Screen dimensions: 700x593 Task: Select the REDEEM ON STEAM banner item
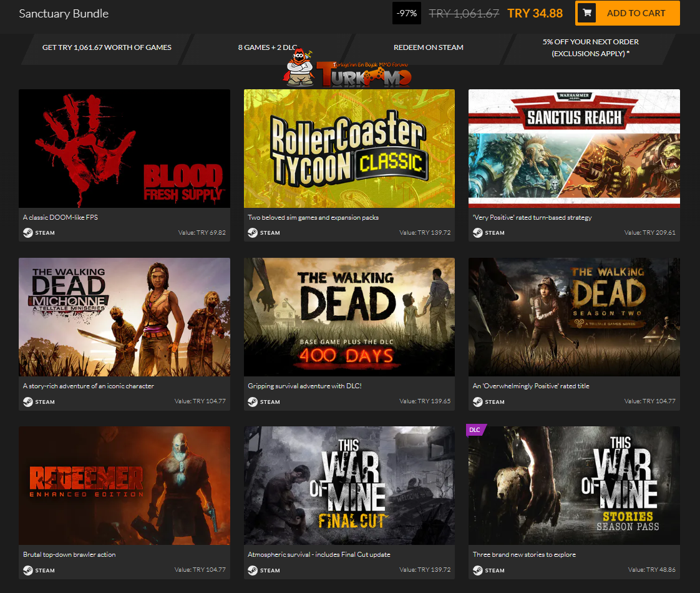[428, 47]
